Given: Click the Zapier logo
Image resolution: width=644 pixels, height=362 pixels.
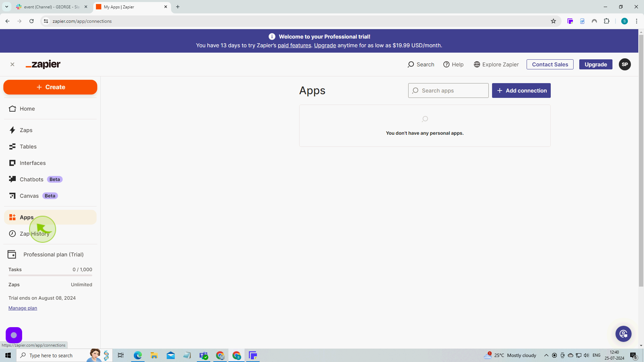Looking at the screenshot, I should pyautogui.click(x=43, y=64).
